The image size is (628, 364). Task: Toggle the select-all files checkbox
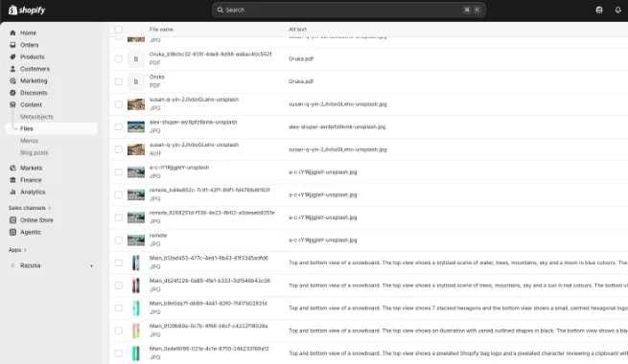click(x=119, y=29)
